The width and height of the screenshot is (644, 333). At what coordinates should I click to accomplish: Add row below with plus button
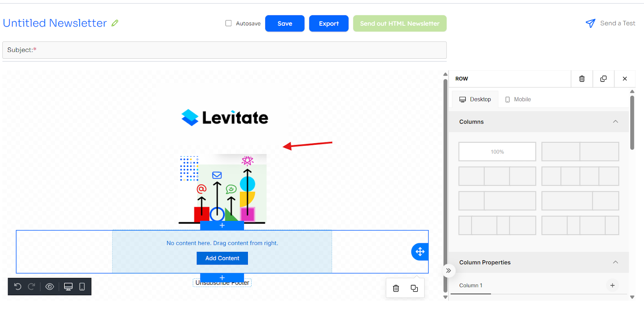222,278
